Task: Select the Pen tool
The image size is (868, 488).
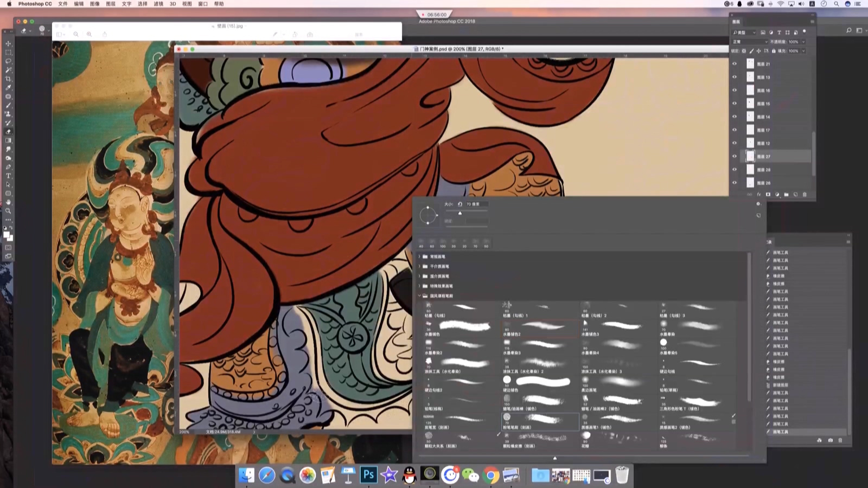Action: [x=8, y=167]
